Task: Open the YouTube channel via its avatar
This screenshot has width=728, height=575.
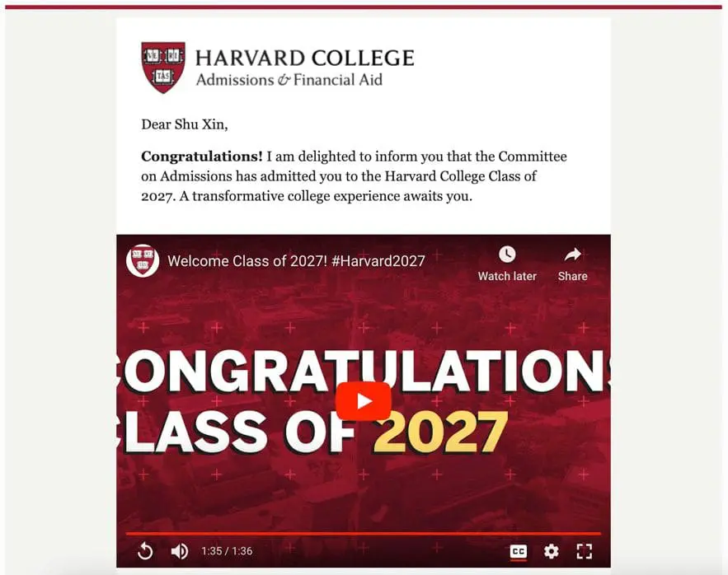Action: pos(142,260)
